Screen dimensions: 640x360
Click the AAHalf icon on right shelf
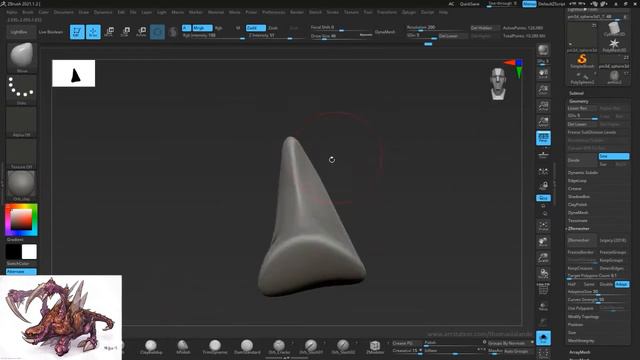pos(543,122)
